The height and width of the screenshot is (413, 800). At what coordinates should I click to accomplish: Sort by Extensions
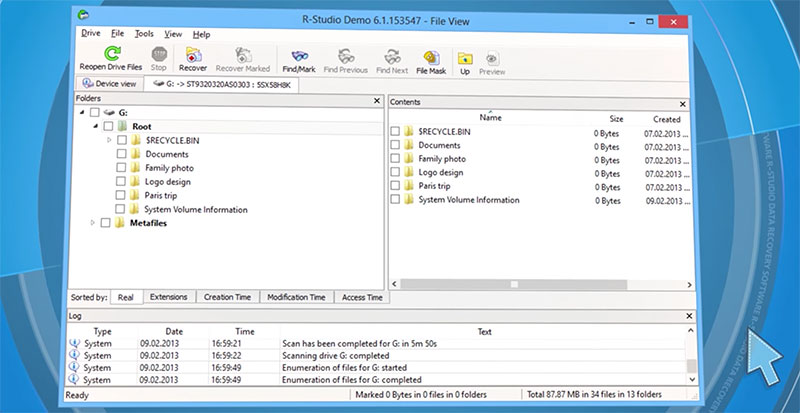167,297
